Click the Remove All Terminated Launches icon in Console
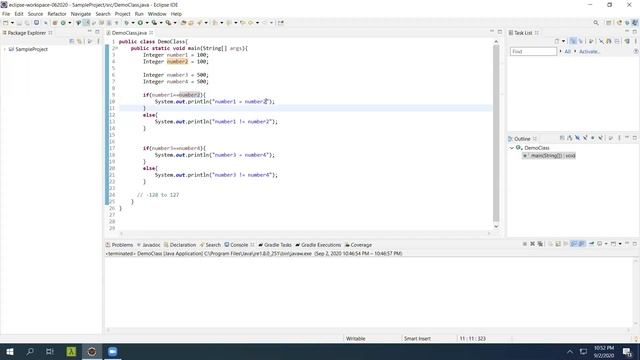Image resolution: width=640 pixels, height=360 pixels. [540, 244]
